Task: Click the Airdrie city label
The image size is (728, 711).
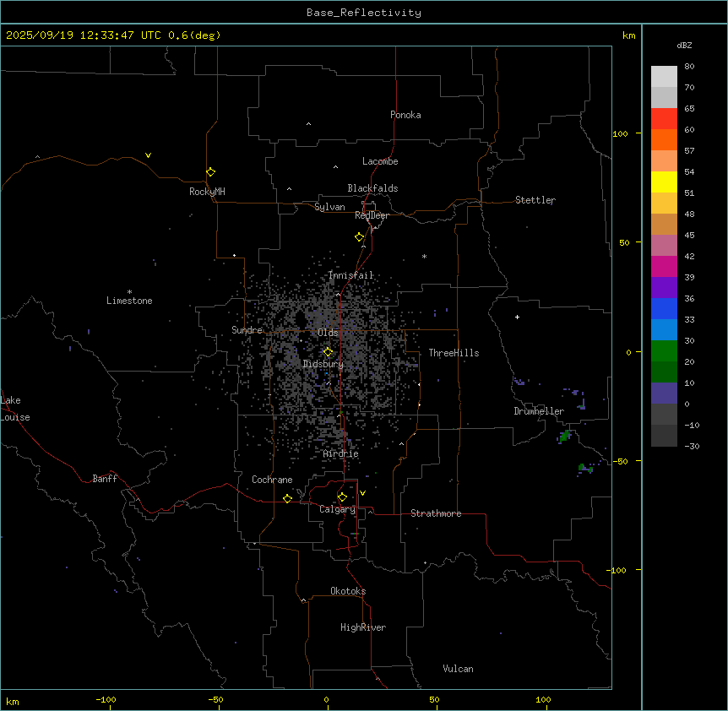Action: click(340, 454)
